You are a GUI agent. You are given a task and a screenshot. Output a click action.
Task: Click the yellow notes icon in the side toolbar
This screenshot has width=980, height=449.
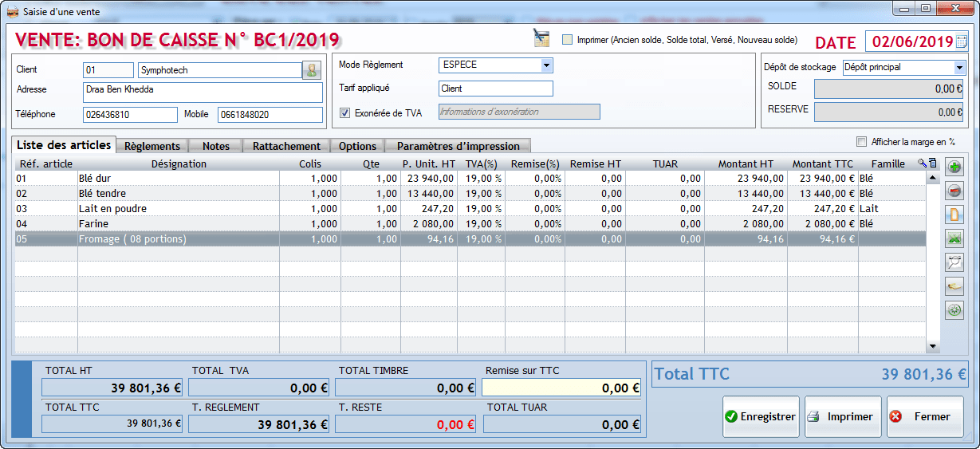[954, 286]
